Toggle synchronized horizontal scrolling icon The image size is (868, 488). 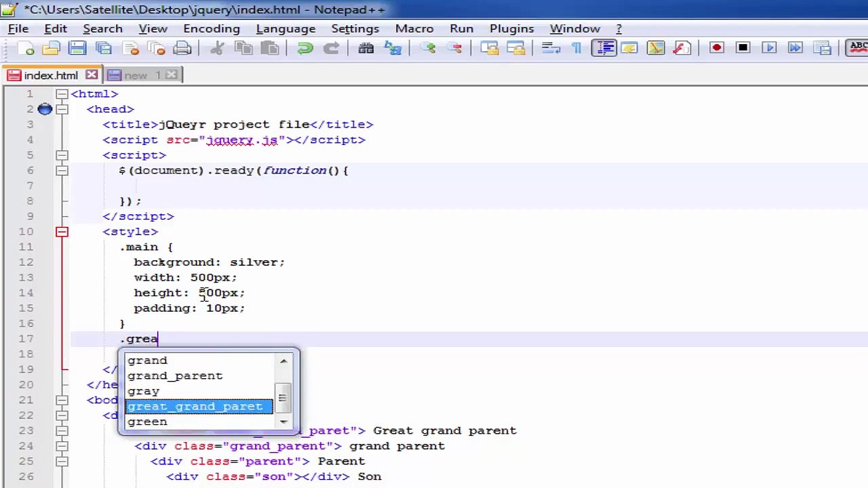[516, 48]
